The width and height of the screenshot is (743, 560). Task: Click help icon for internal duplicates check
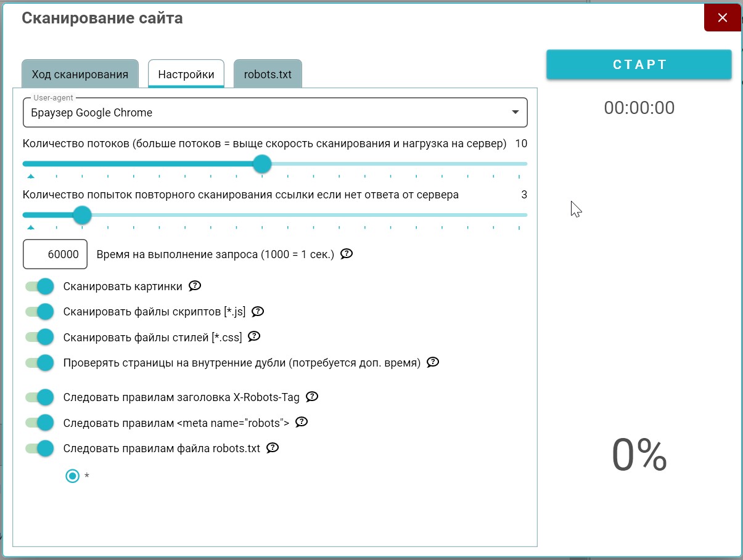tap(433, 362)
